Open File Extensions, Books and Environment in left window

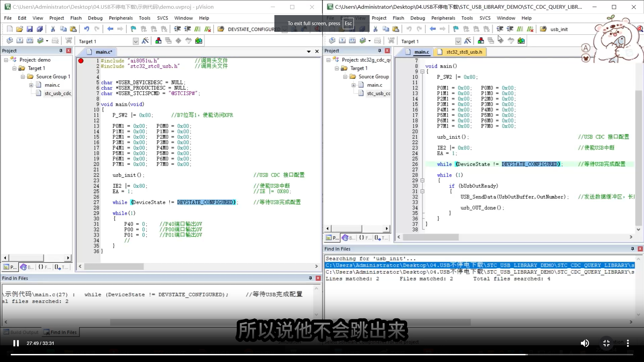pos(158,41)
